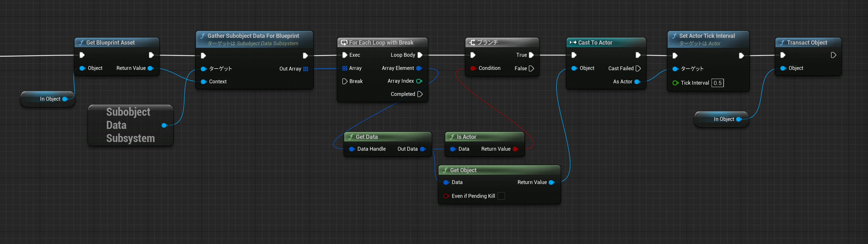Click Array Element output pin on For Each Loop
The width and height of the screenshot is (868, 244).
(x=419, y=68)
